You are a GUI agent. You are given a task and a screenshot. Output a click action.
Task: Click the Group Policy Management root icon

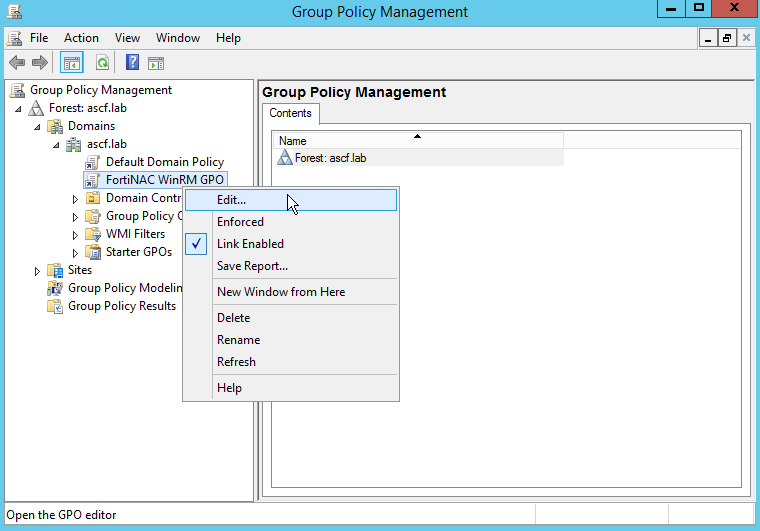17,90
